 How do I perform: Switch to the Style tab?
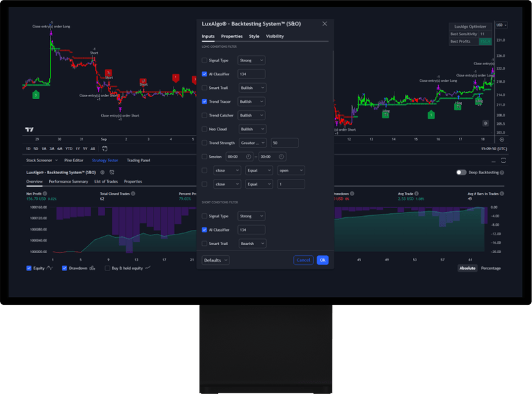coord(254,37)
